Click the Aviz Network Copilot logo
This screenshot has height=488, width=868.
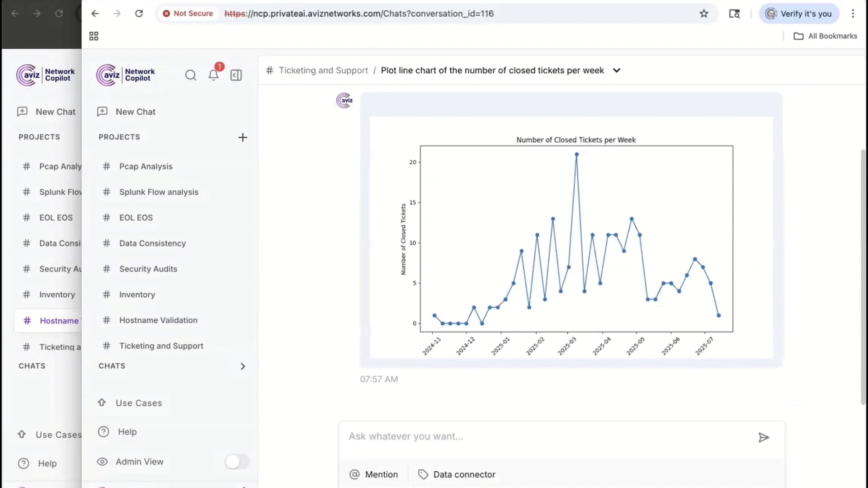[x=125, y=75]
